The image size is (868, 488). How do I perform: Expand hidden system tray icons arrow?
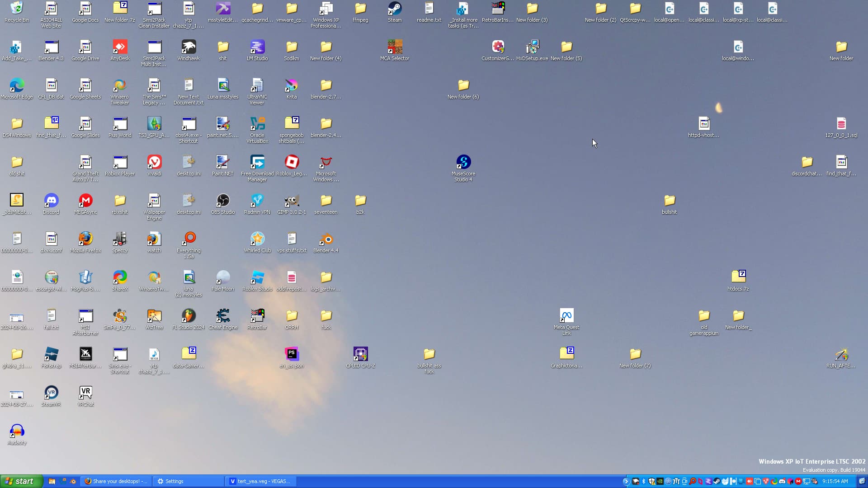pyautogui.click(x=626, y=481)
